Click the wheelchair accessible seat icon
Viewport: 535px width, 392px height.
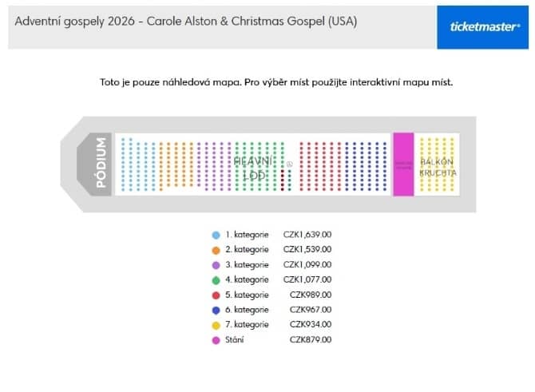[289, 164]
